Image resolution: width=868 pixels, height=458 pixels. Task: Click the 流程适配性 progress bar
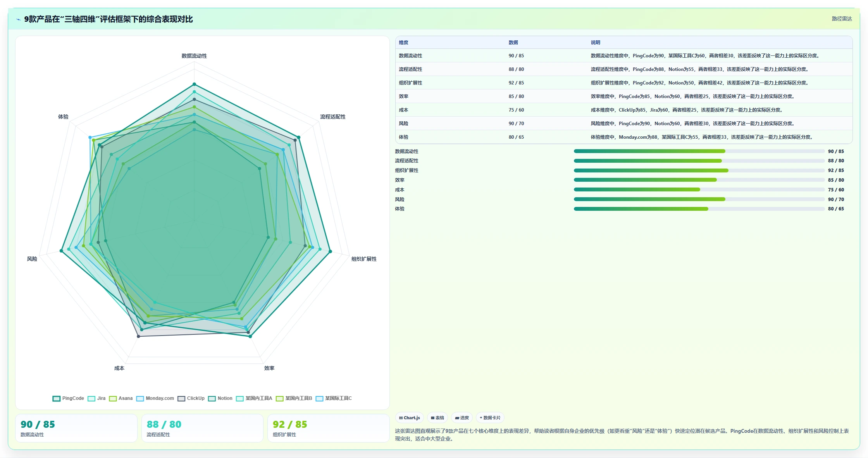(x=699, y=161)
